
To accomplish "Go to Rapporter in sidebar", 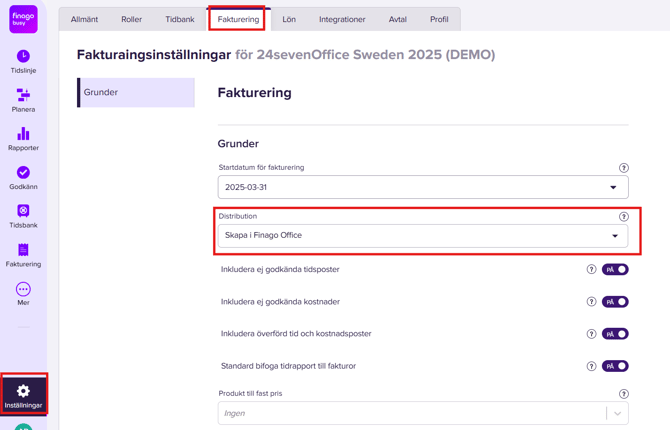I will pos(23,139).
